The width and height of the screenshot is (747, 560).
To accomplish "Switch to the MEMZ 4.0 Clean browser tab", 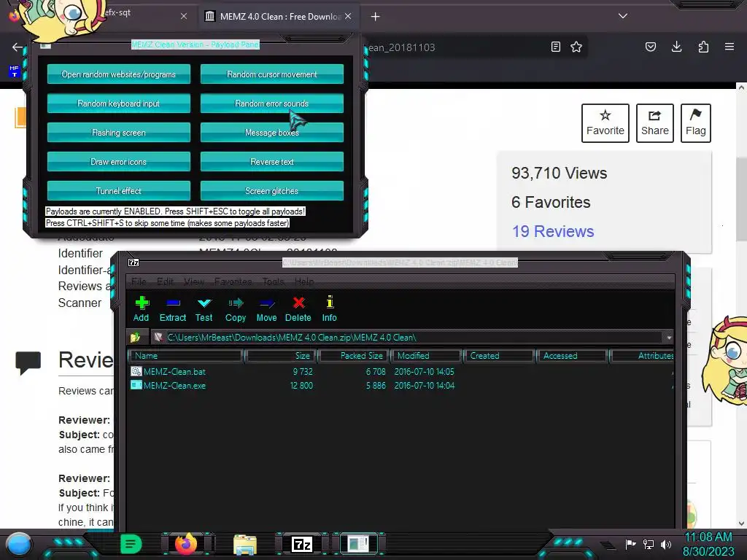I will (x=279, y=17).
